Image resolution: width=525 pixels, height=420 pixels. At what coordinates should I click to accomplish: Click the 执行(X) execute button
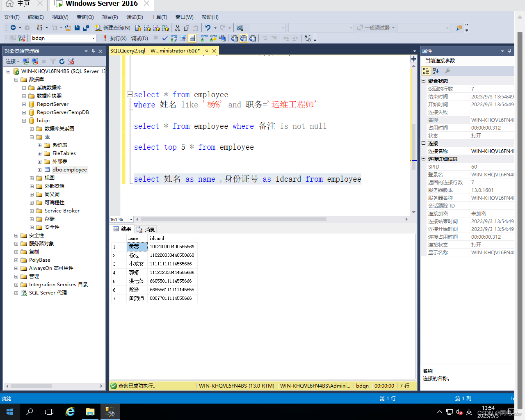(x=115, y=38)
